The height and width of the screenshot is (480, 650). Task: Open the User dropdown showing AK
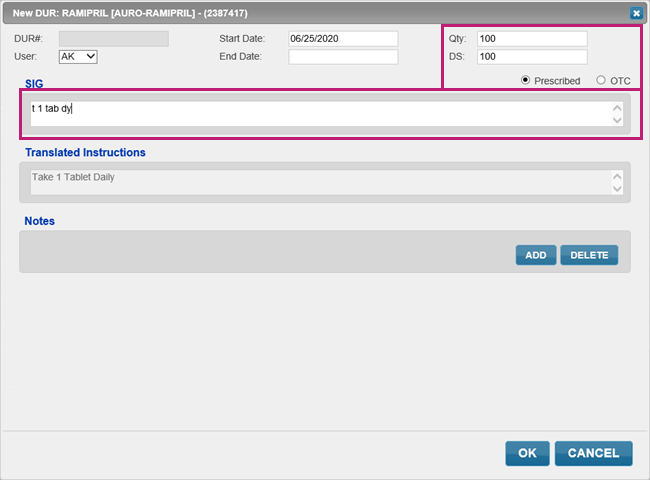click(78, 57)
